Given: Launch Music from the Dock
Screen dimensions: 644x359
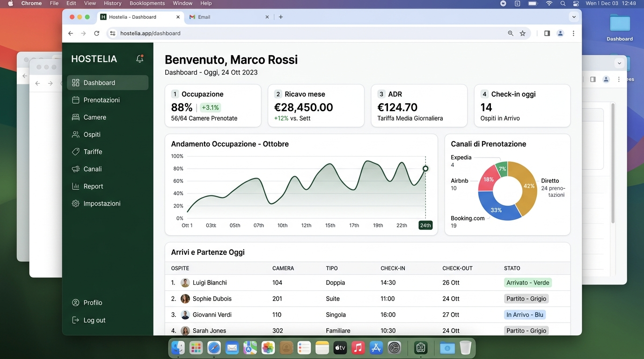Looking at the screenshot, I should 358,348.
